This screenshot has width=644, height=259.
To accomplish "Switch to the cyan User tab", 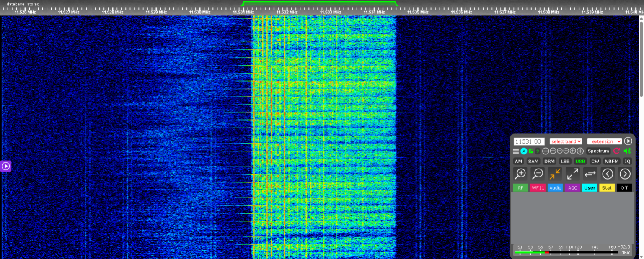I will 590,188.
